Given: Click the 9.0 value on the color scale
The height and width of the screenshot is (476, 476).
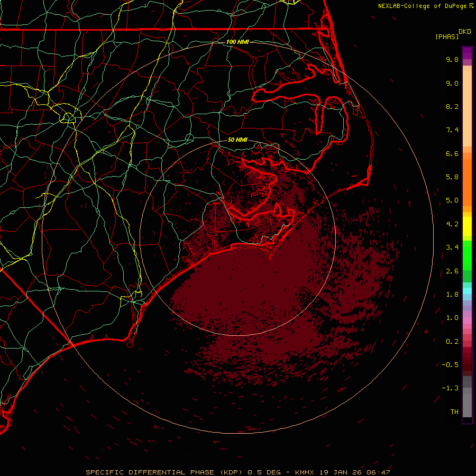Looking at the screenshot, I should point(452,83).
